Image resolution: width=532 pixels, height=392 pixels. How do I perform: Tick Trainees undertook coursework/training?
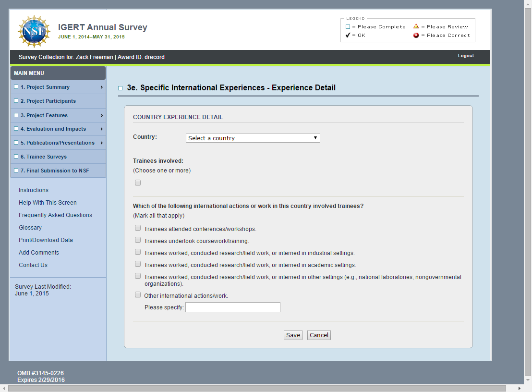138,240
